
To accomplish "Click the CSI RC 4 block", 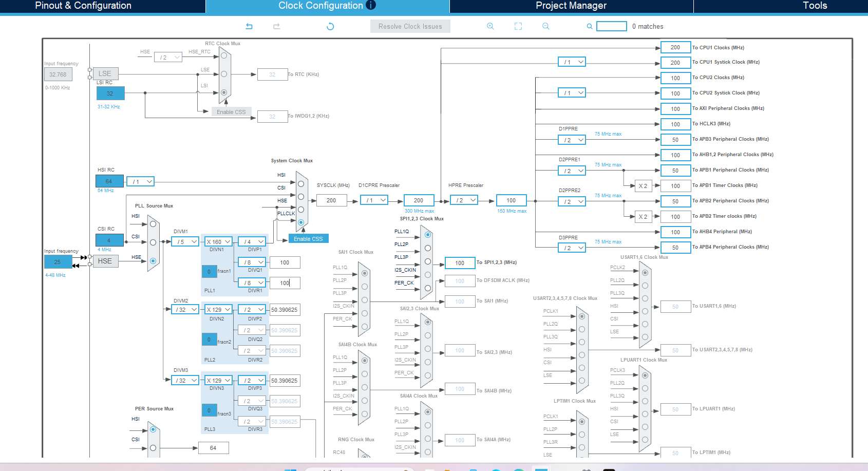I will (109, 240).
